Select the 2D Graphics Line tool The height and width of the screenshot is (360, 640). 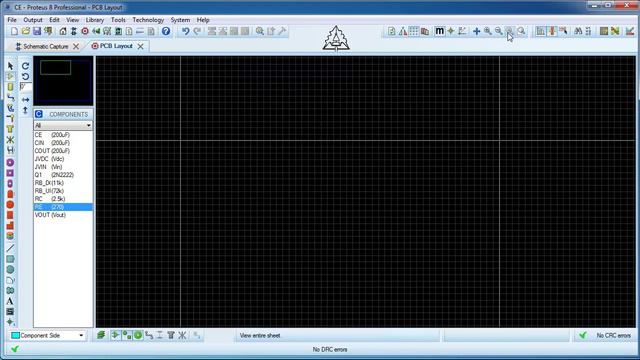pos(10,248)
